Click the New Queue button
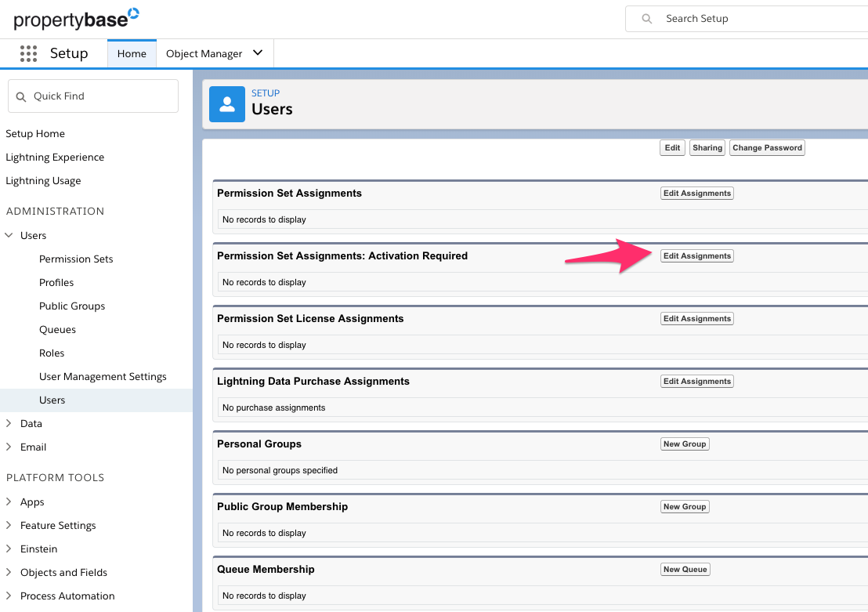 coord(685,570)
